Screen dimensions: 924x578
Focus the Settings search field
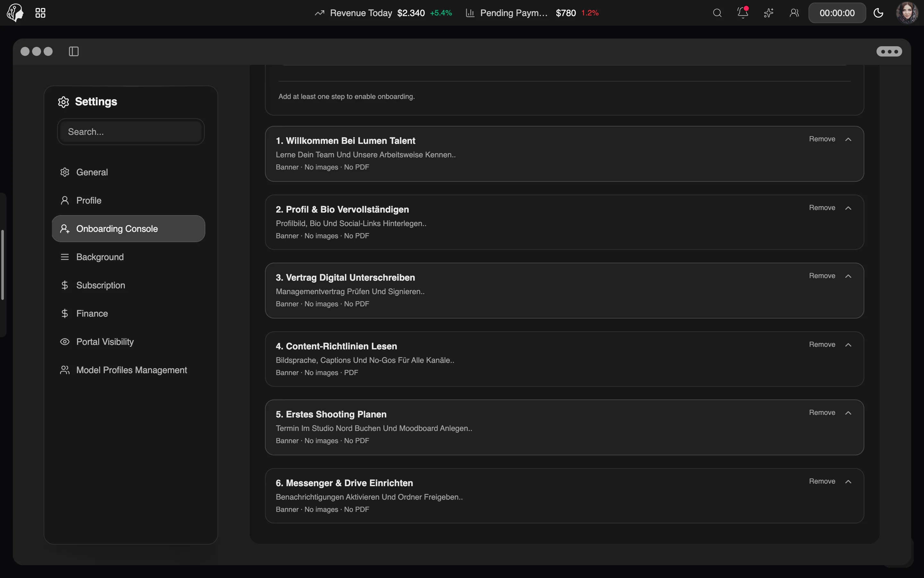[131, 132]
